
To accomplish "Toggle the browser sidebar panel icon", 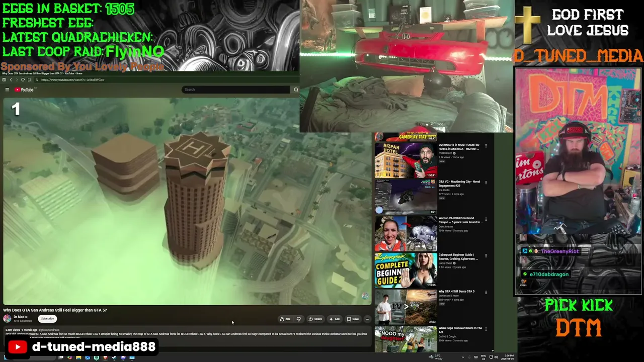I will tap(5, 80).
